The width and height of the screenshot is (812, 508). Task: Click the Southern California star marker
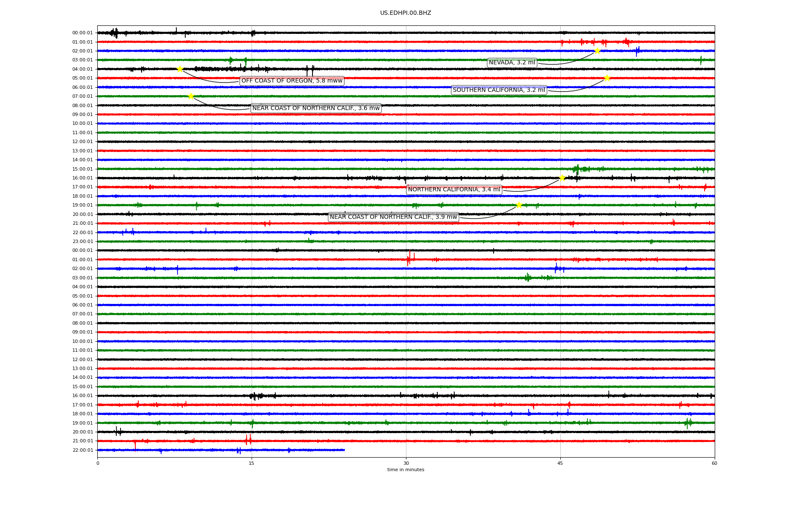[607, 78]
